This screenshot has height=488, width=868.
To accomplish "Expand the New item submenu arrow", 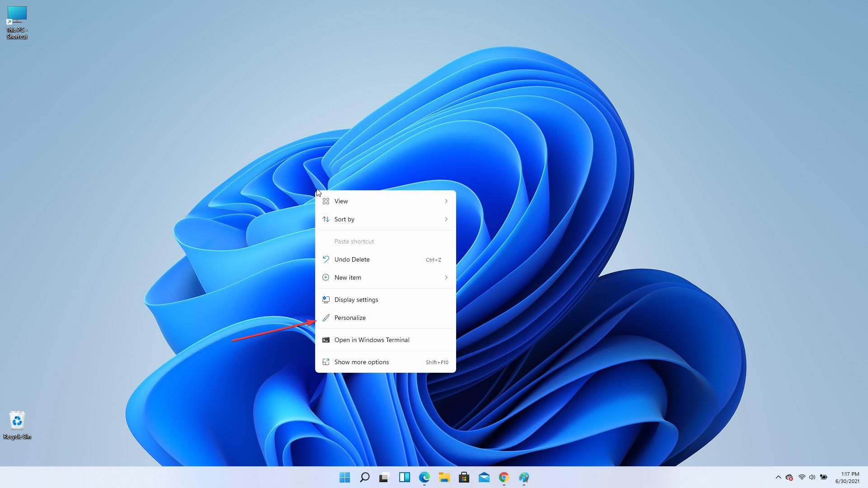I will (446, 277).
